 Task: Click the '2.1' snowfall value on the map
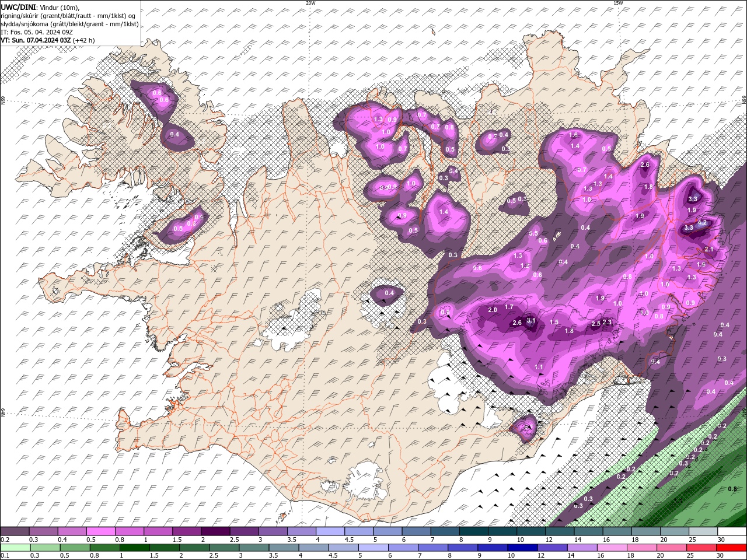(709, 249)
